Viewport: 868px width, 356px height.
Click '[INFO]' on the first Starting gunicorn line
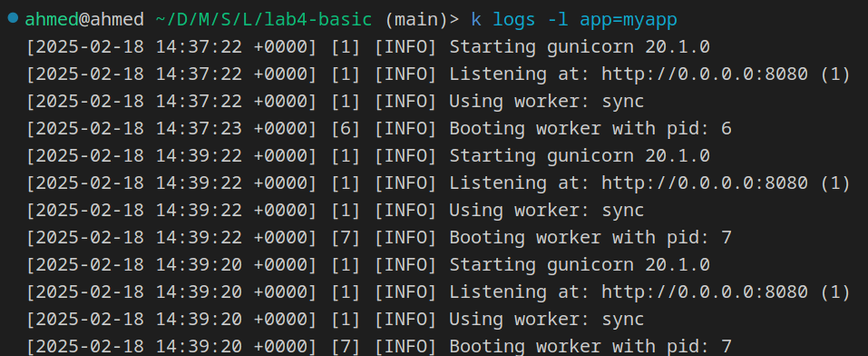(405, 47)
